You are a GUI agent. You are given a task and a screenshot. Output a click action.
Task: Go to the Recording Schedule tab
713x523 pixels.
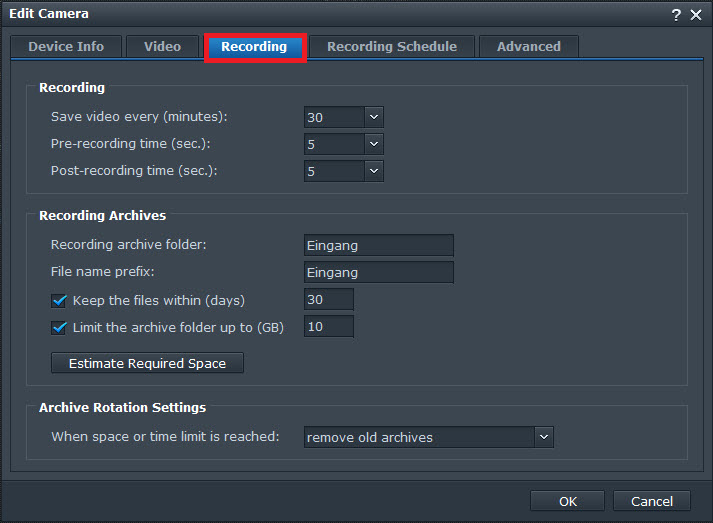point(391,47)
